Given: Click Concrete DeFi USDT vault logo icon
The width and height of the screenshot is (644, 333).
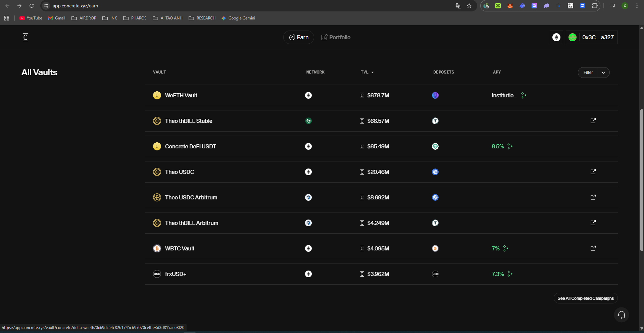Looking at the screenshot, I should 157,146.
